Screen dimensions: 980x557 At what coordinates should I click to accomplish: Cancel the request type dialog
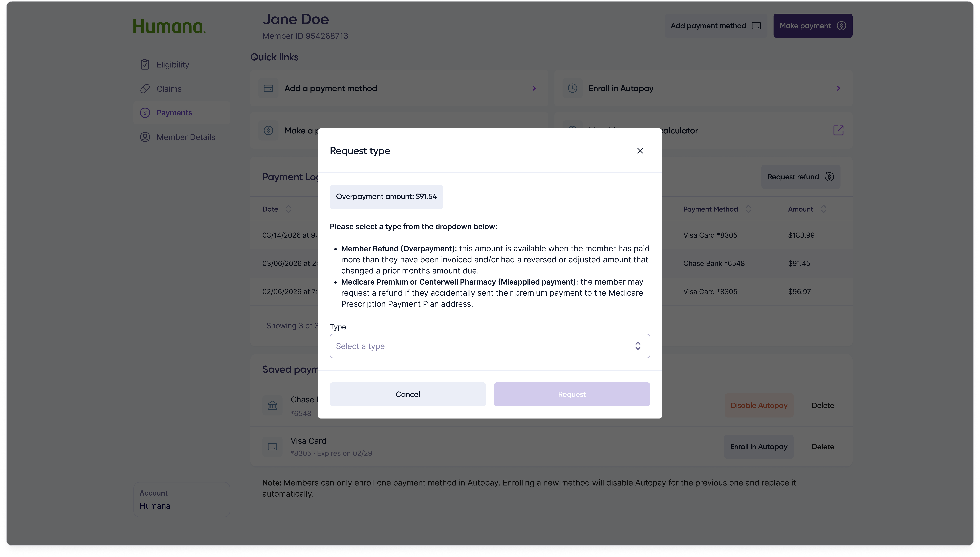click(407, 394)
